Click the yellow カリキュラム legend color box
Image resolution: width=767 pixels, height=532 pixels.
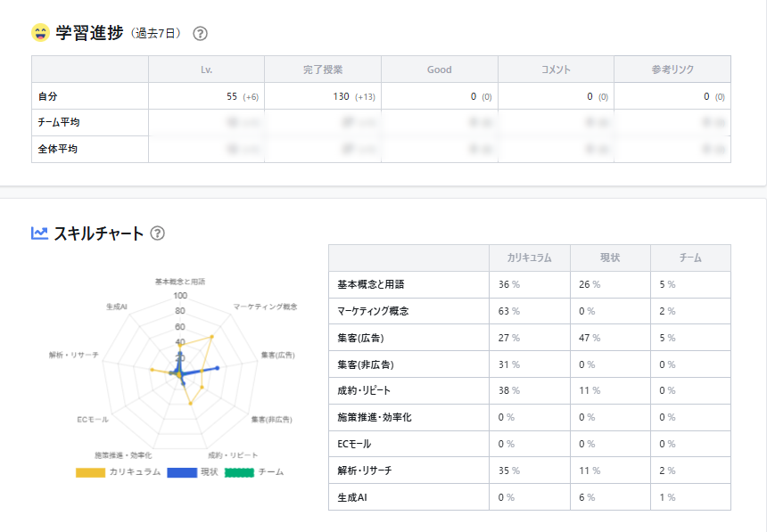pyautogui.click(x=90, y=471)
